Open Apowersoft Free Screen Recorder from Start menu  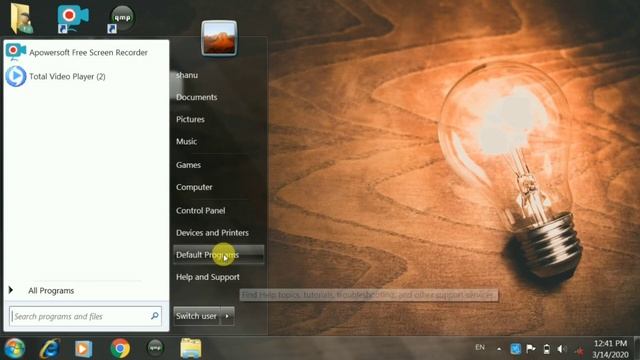(86, 52)
